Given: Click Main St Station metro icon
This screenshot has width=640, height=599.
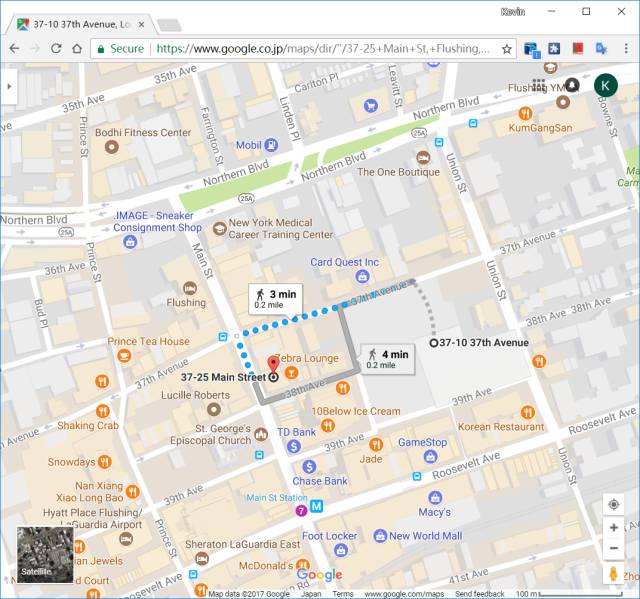Looking at the screenshot, I should coord(317,506).
